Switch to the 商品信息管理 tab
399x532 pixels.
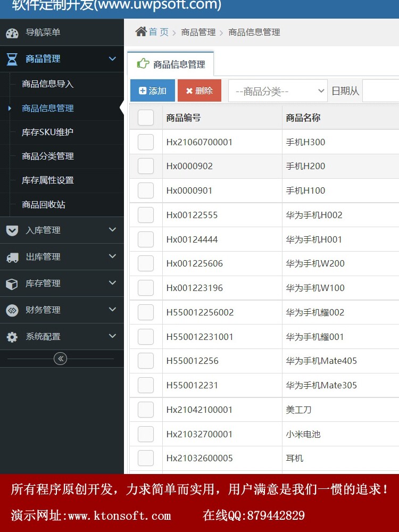click(171, 64)
